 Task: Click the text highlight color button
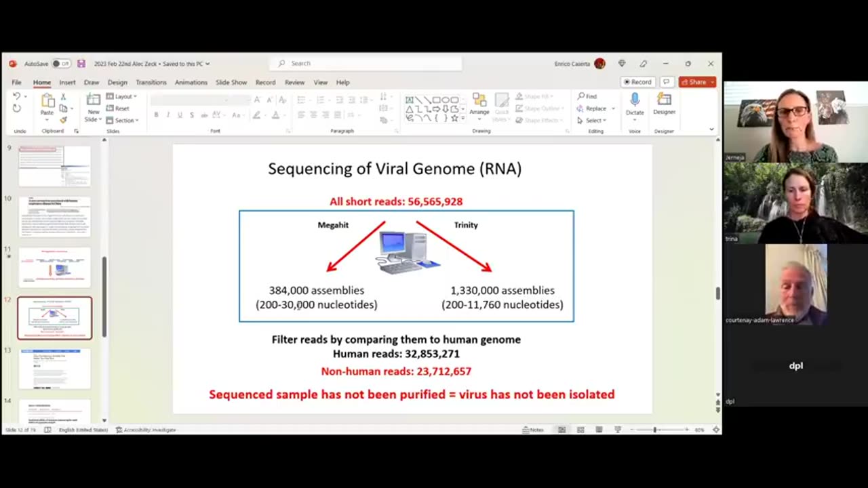[x=257, y=115]
